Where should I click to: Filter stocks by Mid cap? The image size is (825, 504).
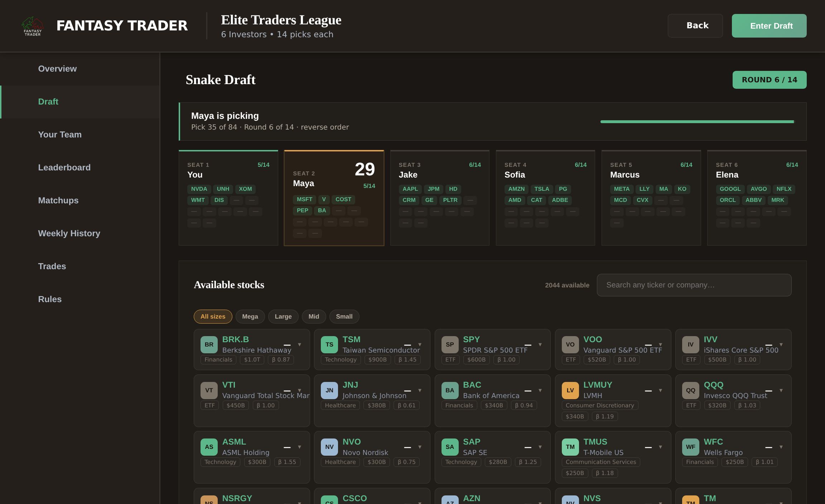point(314,316)
